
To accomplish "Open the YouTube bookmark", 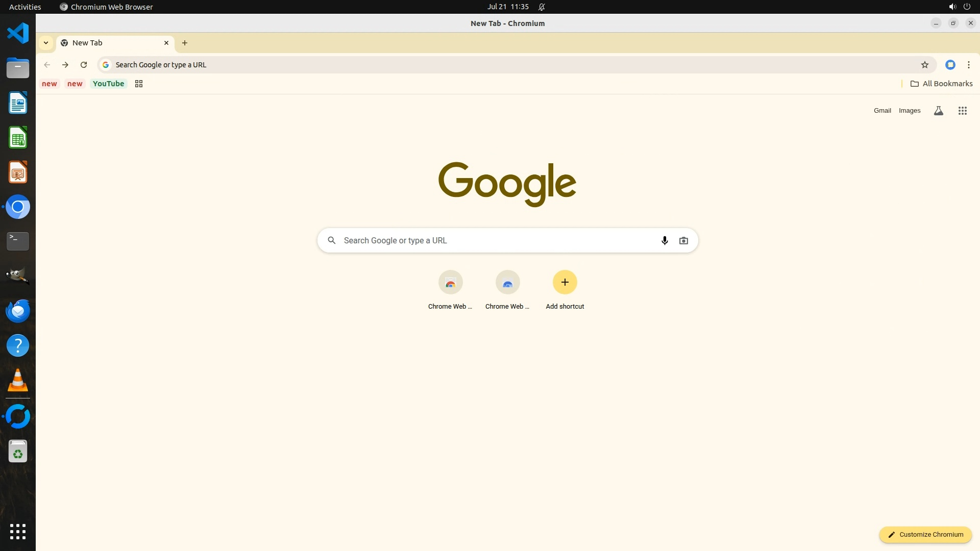I will [x=108, y=84].
